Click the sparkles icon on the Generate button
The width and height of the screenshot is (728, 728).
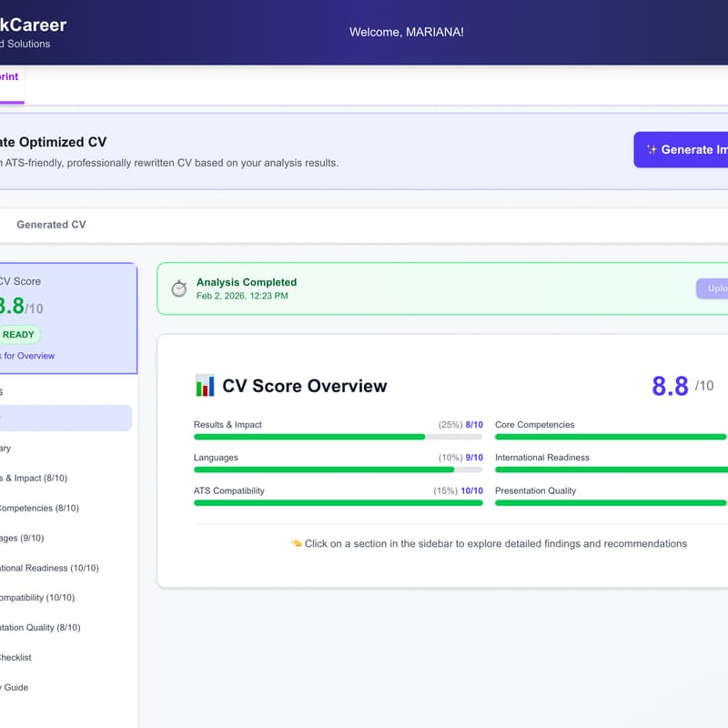click(x=652, y=149)
